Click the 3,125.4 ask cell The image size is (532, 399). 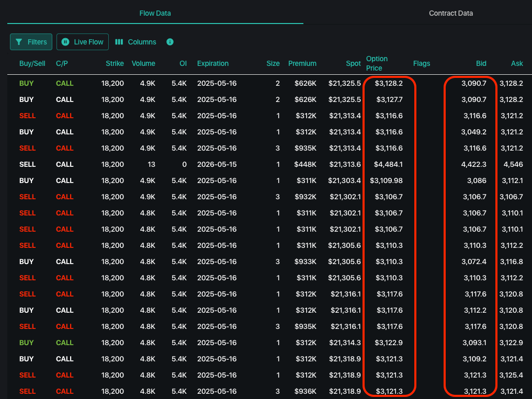click(x=512, y=375)
